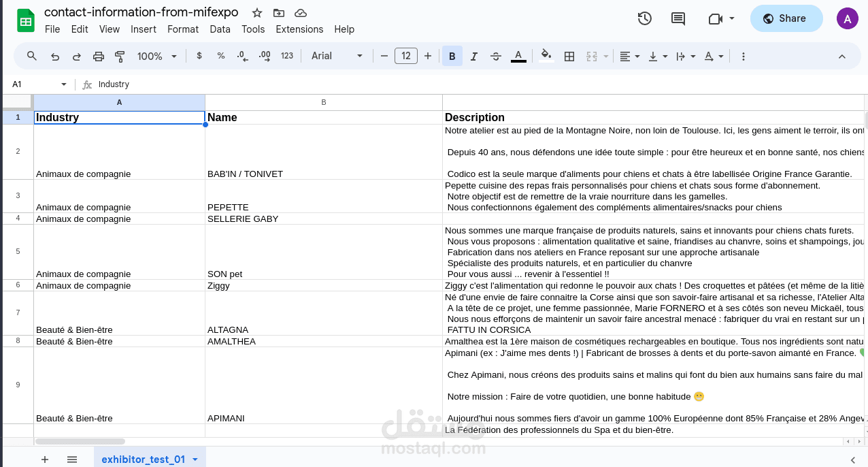Viewport: 868px width, 467px height.
Task: Select column B header
Action: tap(324, 102)
